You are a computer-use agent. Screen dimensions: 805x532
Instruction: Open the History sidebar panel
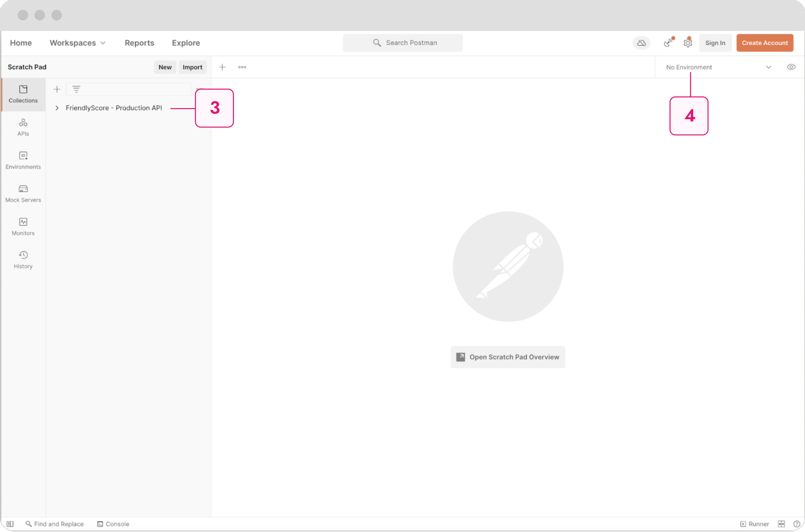click(23, 260)
